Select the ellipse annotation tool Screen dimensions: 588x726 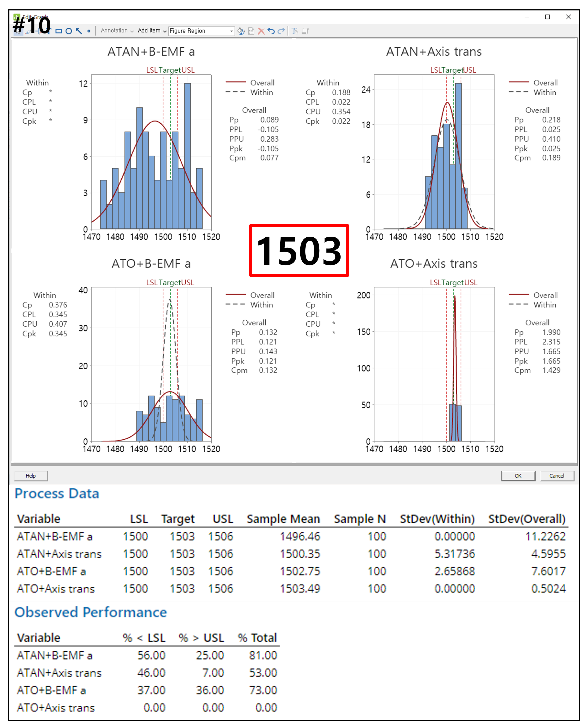tap(69, 31)
